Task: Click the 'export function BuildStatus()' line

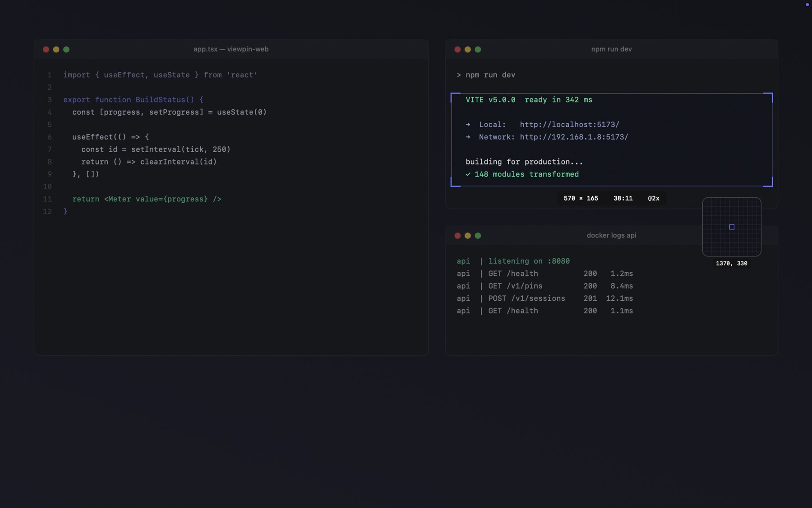Action: 134,100
